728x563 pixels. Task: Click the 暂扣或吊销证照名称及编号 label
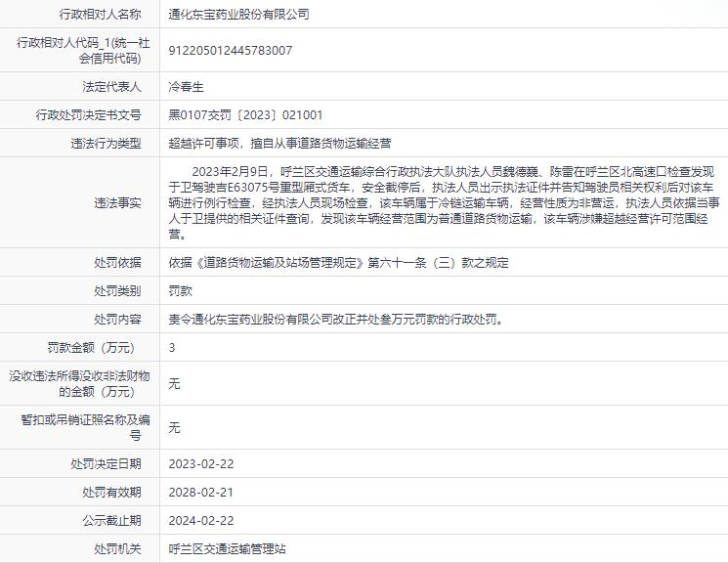85,428
